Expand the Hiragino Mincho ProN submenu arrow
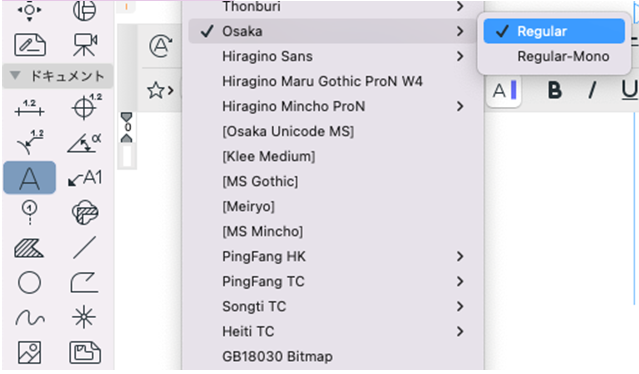This screenshot has height=374, width=639. point(460,106)
